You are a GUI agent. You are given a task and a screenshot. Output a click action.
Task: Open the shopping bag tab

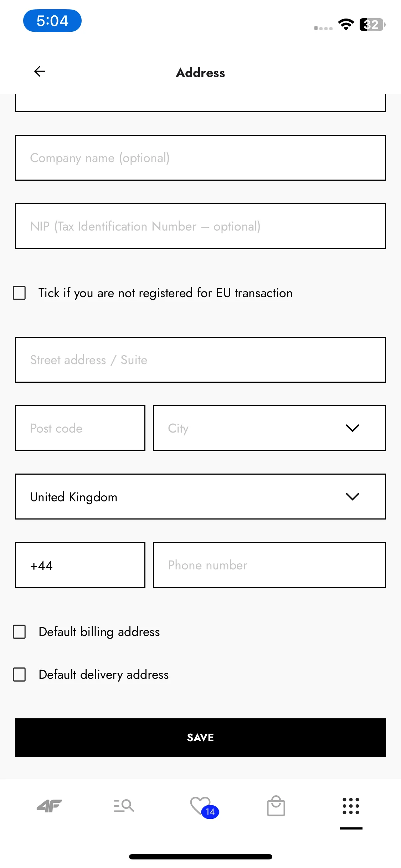point(276,806)
